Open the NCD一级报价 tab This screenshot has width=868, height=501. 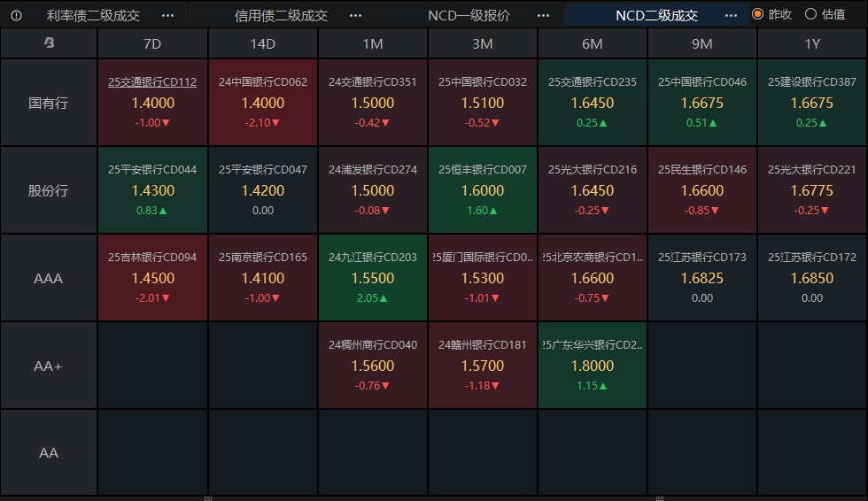click(469, 15)
